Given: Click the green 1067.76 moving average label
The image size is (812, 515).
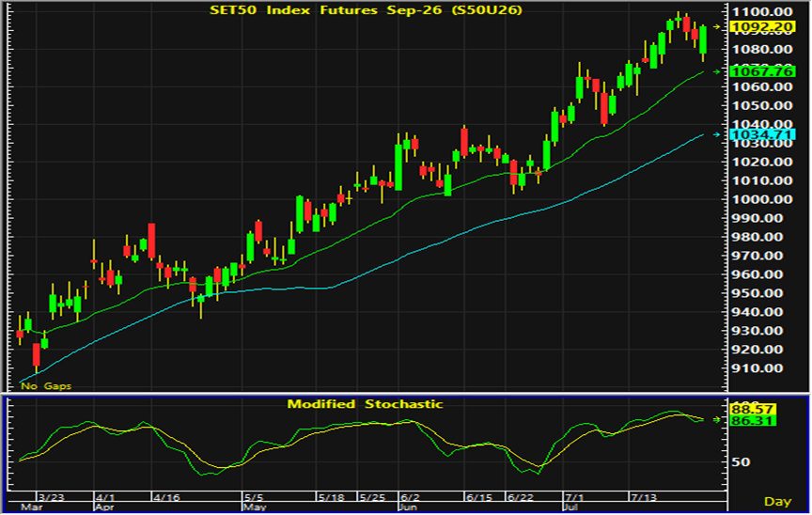Looking at the screenshot, I should [x=762, y=71].
